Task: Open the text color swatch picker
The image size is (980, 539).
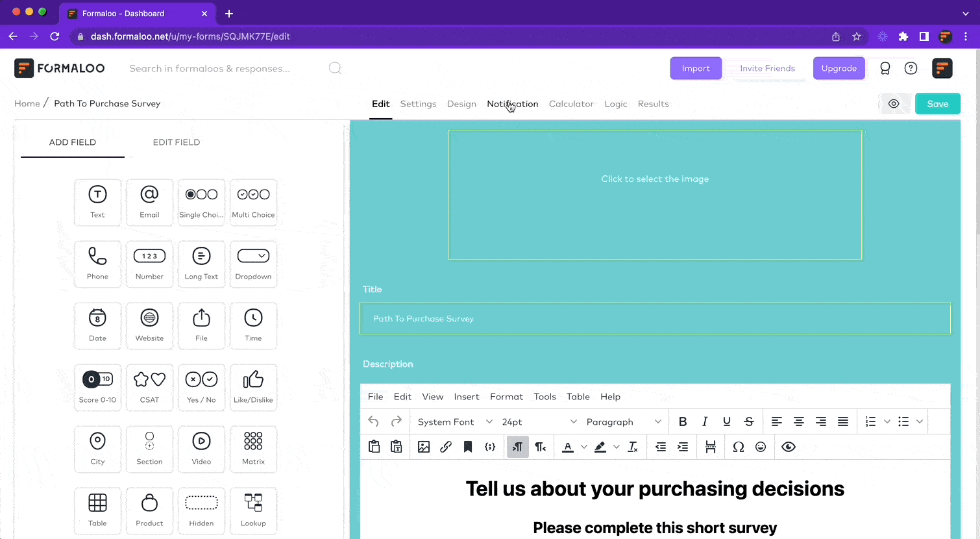Action: click(x=583, y=447)
